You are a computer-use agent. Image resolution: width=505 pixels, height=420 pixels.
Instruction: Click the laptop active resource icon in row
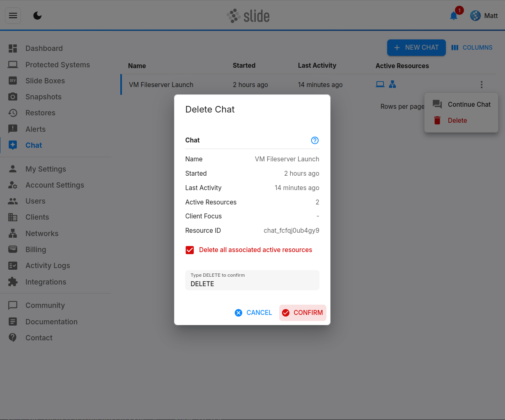click(x=380, y=84)
